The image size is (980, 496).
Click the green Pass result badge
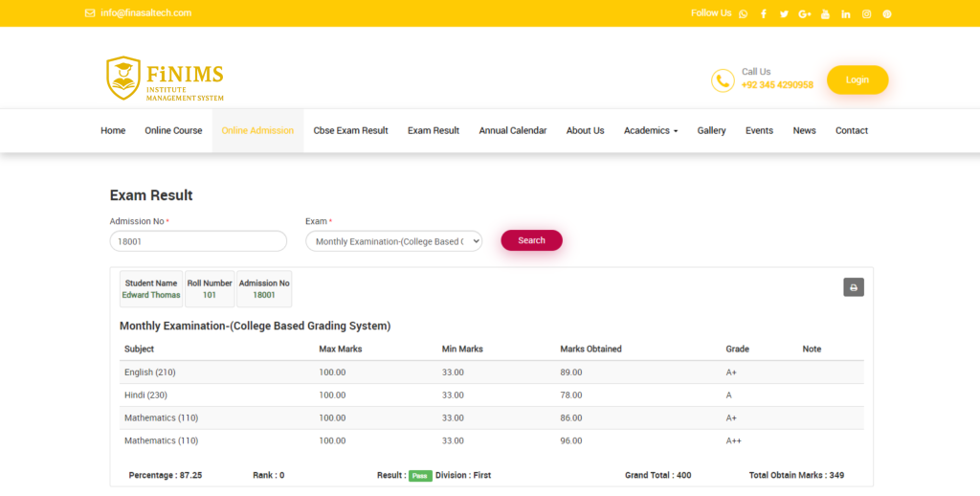point(420,476)
